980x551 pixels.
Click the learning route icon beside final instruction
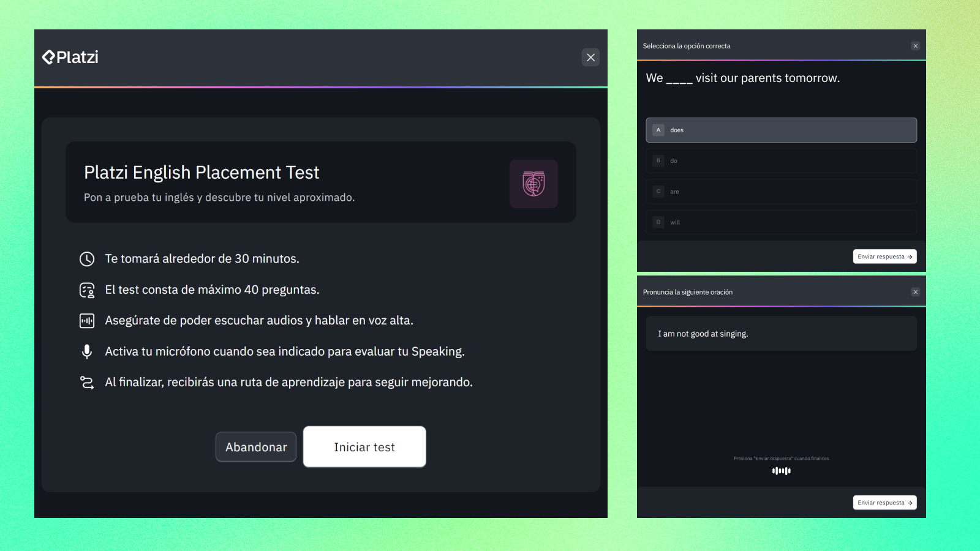pyautogui.click(x=87, y=382)
